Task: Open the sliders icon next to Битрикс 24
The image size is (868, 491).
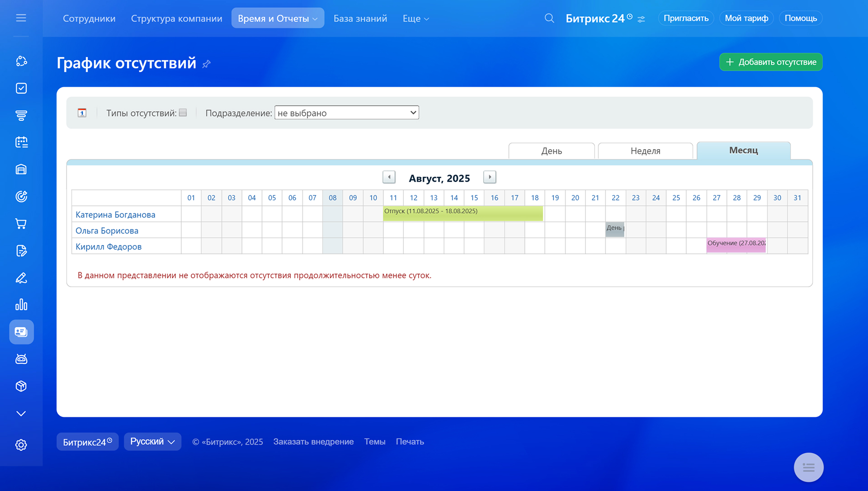Action: [641, 19]
